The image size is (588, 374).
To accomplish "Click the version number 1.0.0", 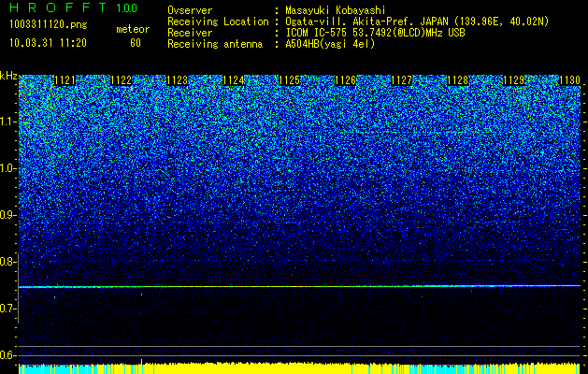I will point(126,8).
